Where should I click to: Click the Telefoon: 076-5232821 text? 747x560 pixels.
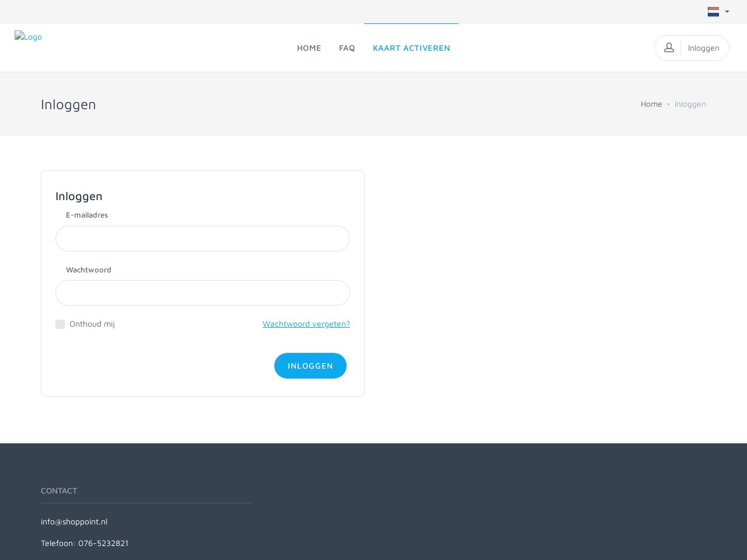click(85, 543)
